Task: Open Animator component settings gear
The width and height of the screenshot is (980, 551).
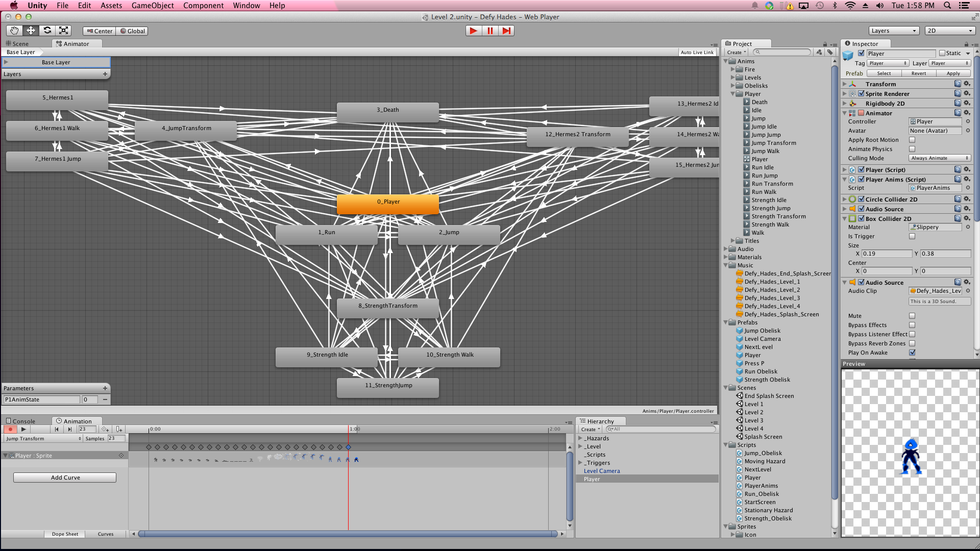Action: click(967, 113)
